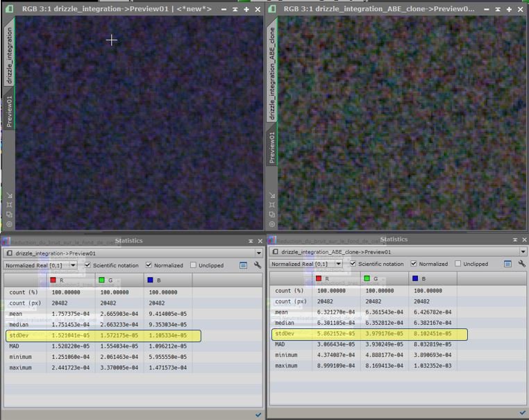Maximize the right ABE_clone image window
The image size is (529, 420).
(509, 10)
